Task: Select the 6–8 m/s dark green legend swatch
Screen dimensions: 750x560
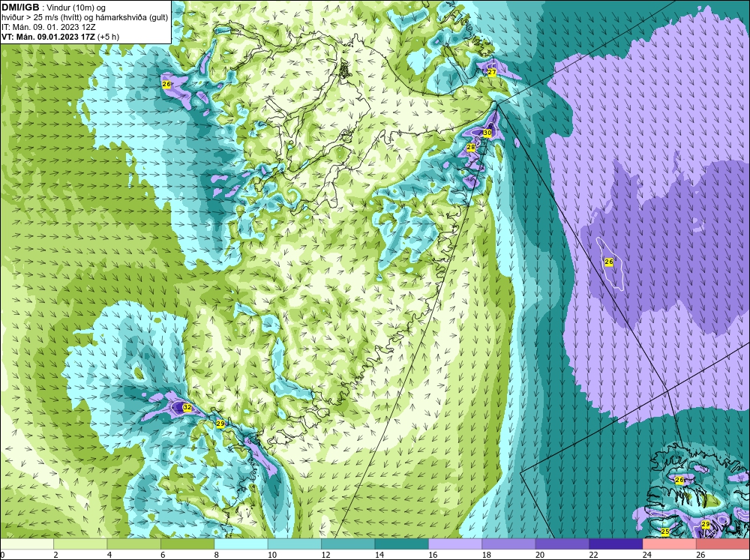Action: 187,544
